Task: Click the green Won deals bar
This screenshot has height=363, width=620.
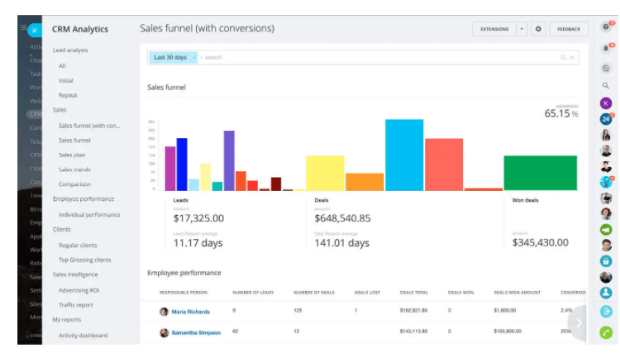Action: coord(540,173)
